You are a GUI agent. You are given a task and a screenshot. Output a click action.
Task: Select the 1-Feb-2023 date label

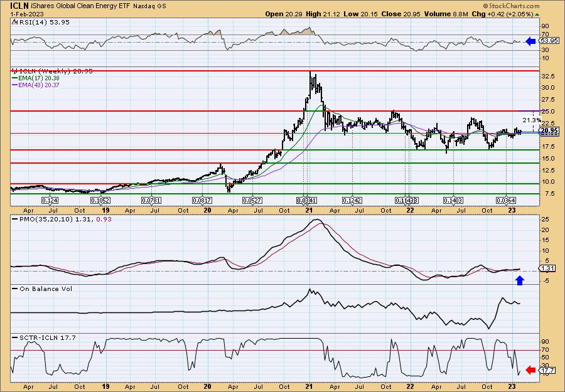27,14
